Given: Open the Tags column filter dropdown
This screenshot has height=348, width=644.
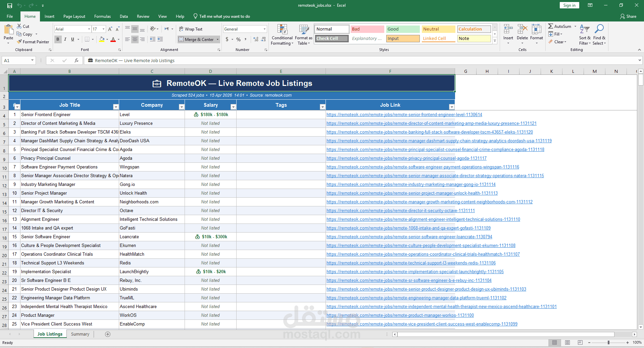Looking at the screenshot, I should [323, 107].
